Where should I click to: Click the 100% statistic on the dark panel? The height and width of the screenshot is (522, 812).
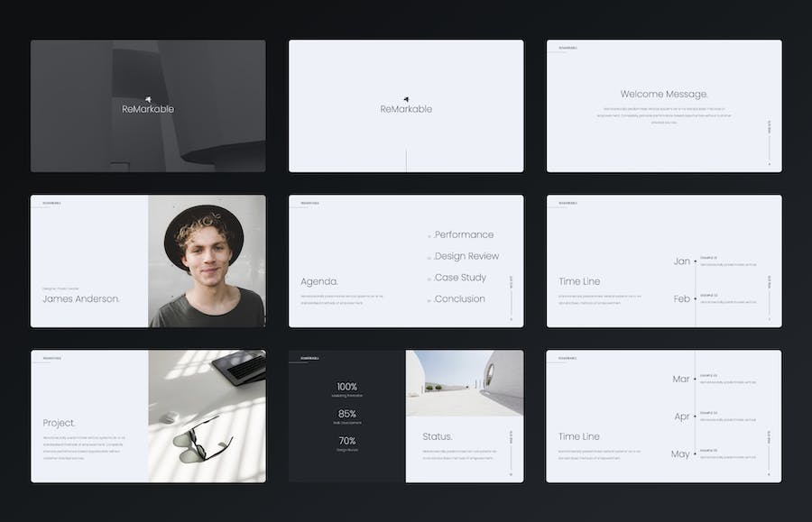(347, 387)
